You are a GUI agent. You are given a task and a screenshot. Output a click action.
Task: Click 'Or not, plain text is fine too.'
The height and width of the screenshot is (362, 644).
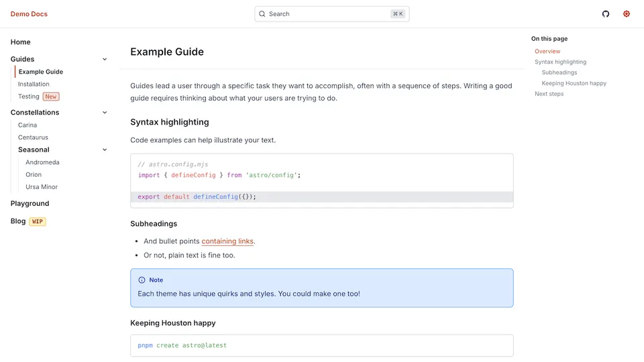point(189,255)
